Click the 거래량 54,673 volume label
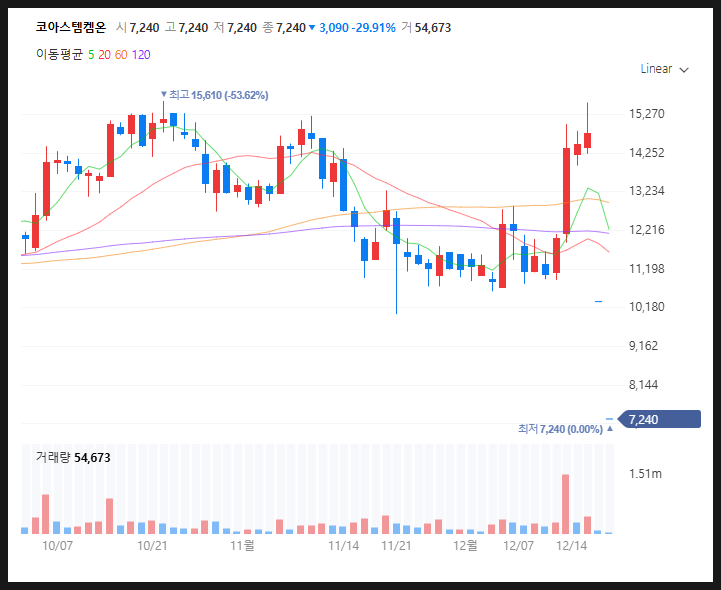 coord(73,458)
